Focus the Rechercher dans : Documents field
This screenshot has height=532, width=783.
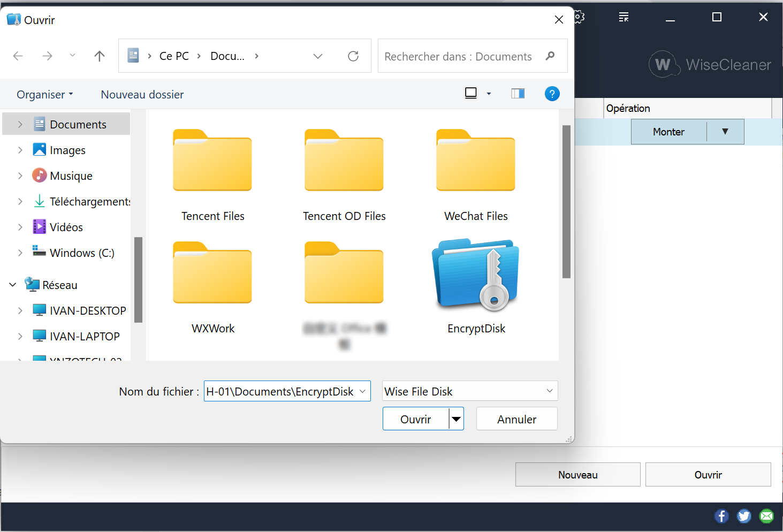[x=473, y=56]
